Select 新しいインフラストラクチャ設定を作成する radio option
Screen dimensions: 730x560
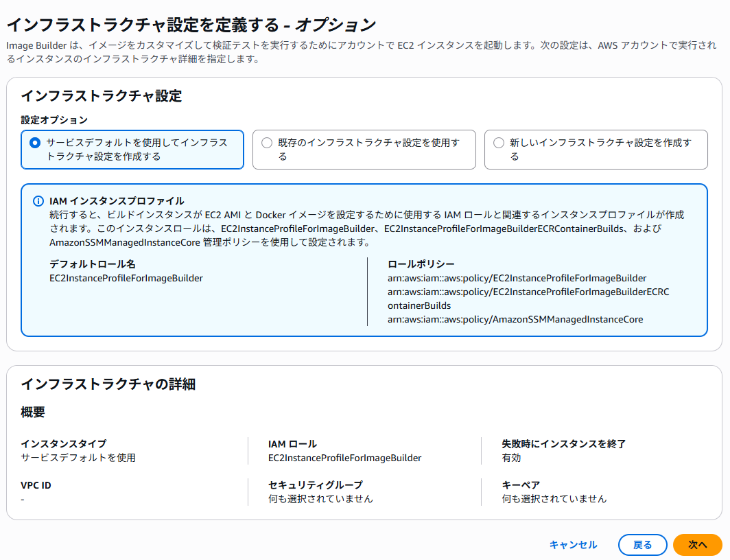[499, 143]
